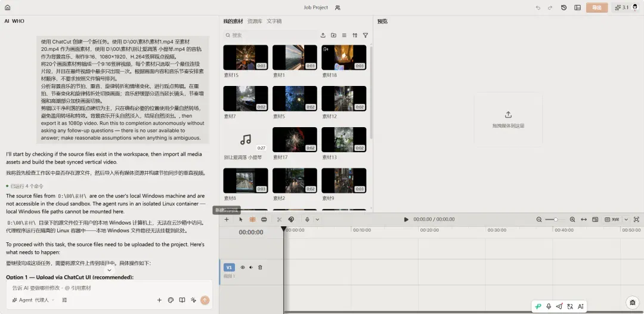This screenshot has height=314, width=644.
Task: Add a new track with plus icon
Action: (x=227, y=220)
